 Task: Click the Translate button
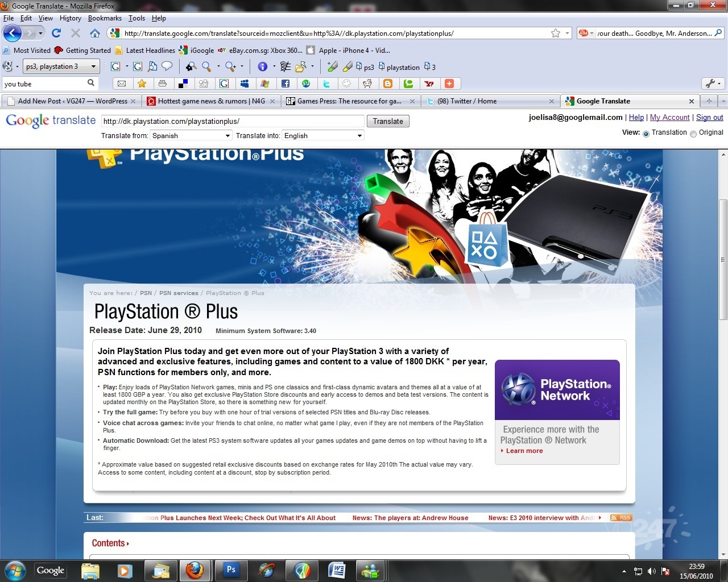pos(388,121)
